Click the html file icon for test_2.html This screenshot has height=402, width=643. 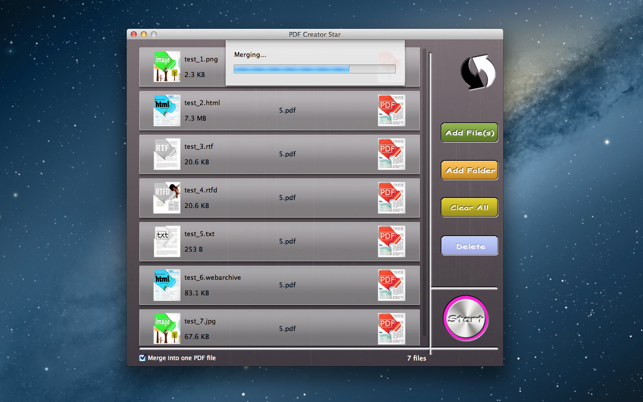click(x=167, y=110)
